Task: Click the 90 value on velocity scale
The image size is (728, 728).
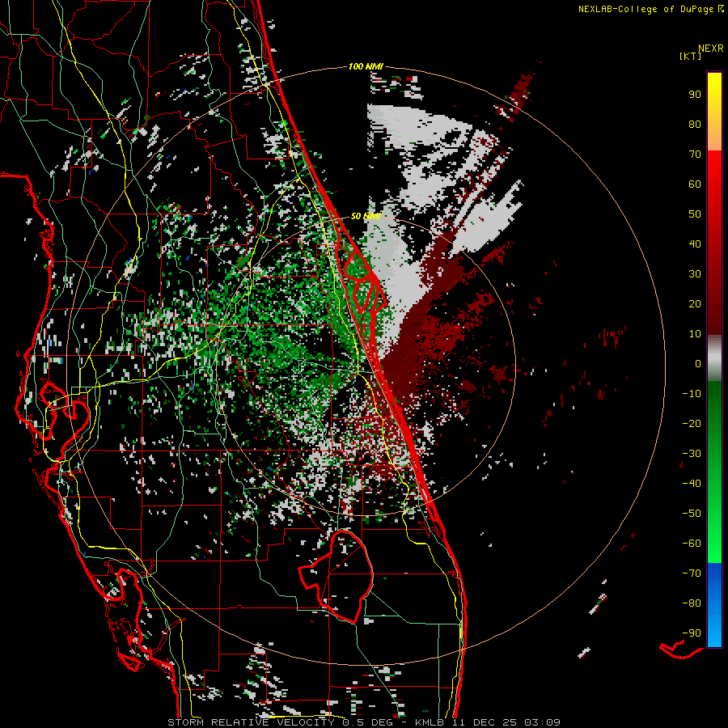Action: 695,95
